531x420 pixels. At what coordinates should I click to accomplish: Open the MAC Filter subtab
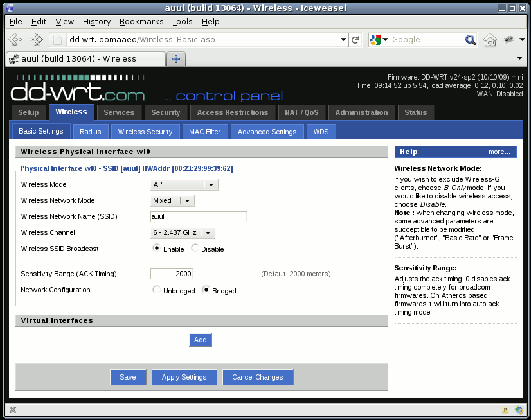(x=204, y=132)
